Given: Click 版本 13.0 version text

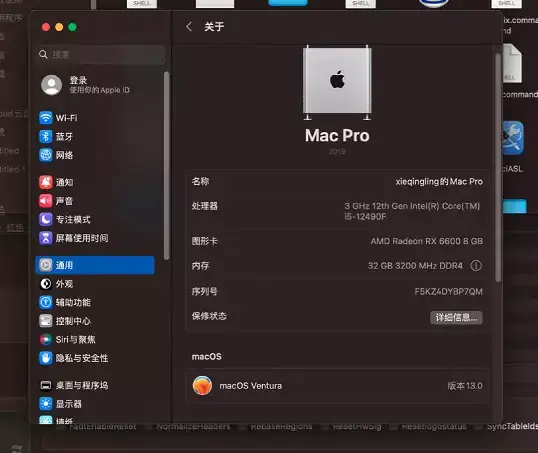Looking at the screenshot, I should [x=465, y=386].
